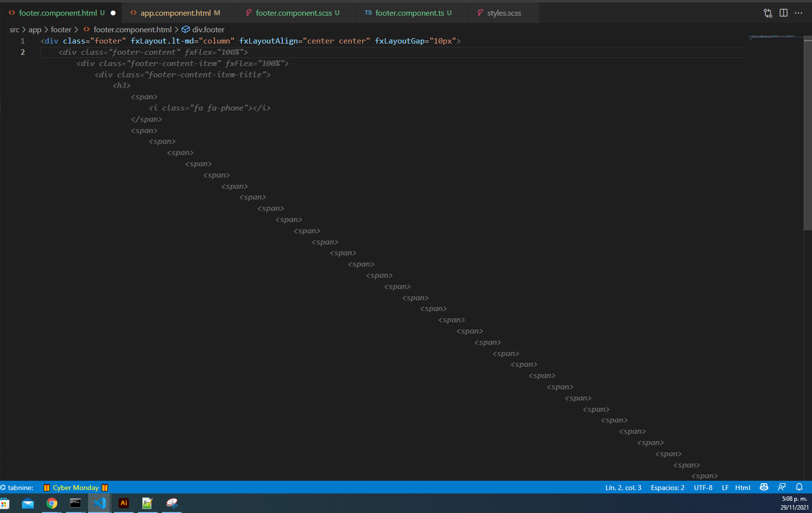Click the minimap code preview
The height and width of the screenshot is (513, 812).
click(775, 37)
